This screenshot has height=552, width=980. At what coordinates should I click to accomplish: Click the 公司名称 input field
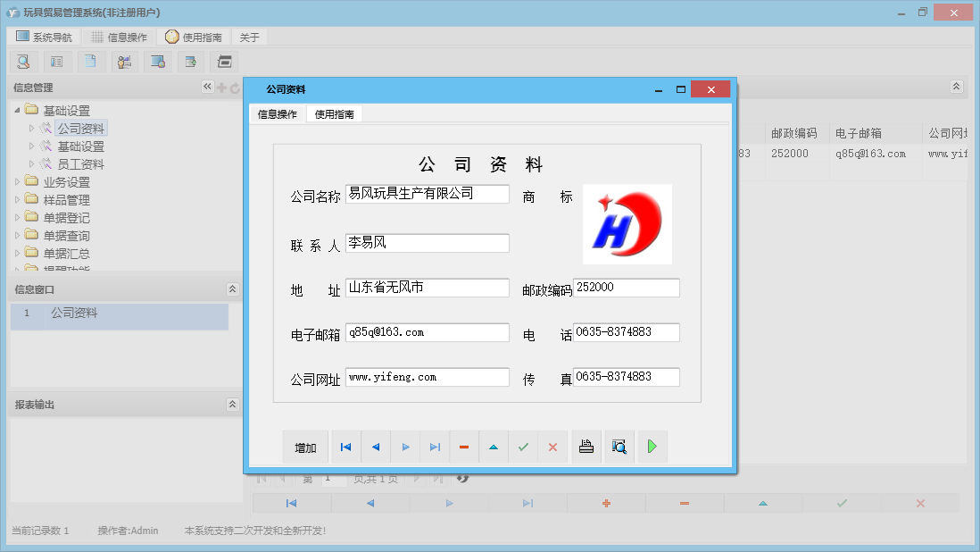pos(427,194)
